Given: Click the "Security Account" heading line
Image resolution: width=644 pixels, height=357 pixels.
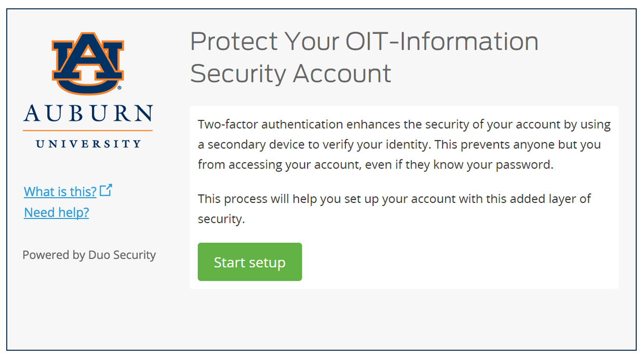Looking at the screenshot, I should (x=290, y=73).
